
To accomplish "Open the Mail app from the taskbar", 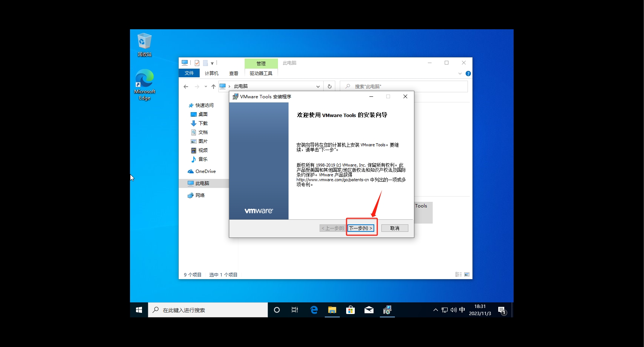I will [x=369, y=310].
